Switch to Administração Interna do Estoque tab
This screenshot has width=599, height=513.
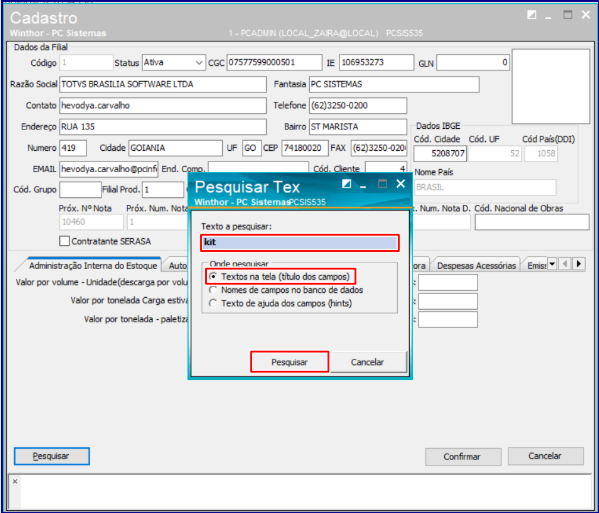(93, 265)
